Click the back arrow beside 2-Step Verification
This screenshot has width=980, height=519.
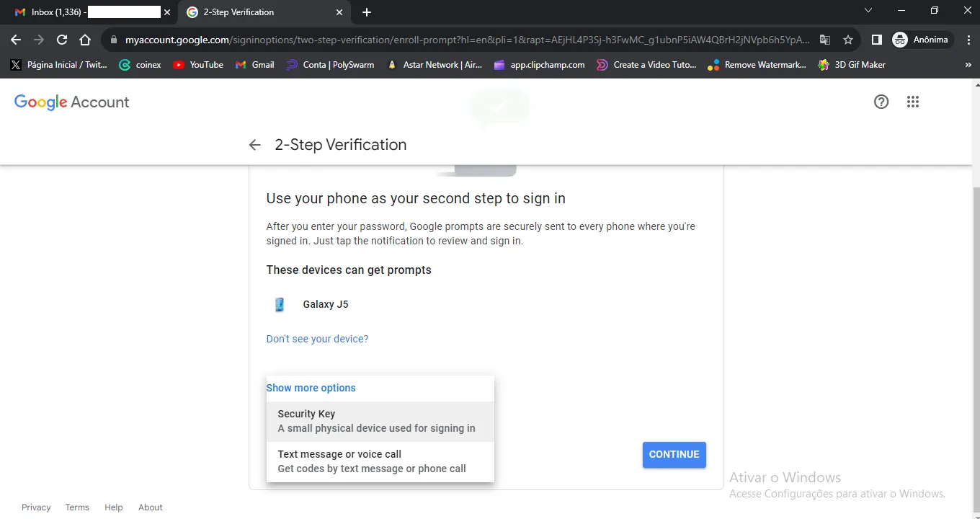click(254, 145)
